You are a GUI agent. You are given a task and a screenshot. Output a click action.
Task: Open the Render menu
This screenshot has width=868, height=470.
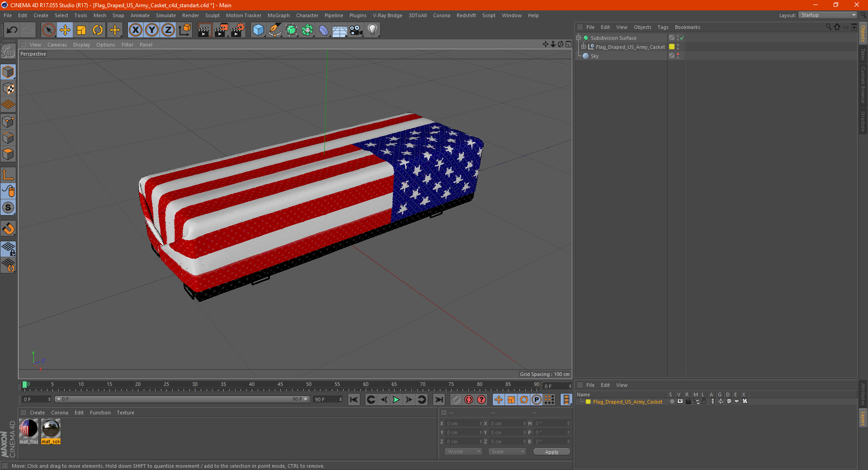pos(190,15)
